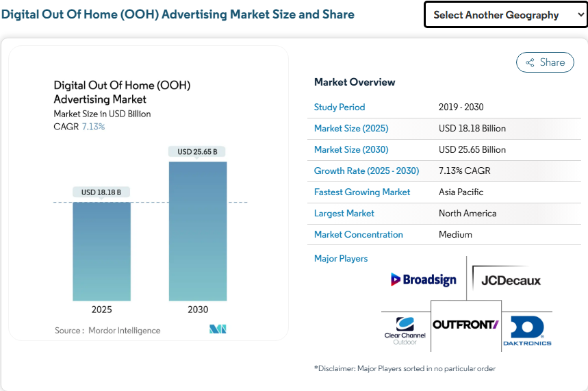Click the OUTFRONT company logo
This screenshot has height=391, width=588.
tap(465, 325)
